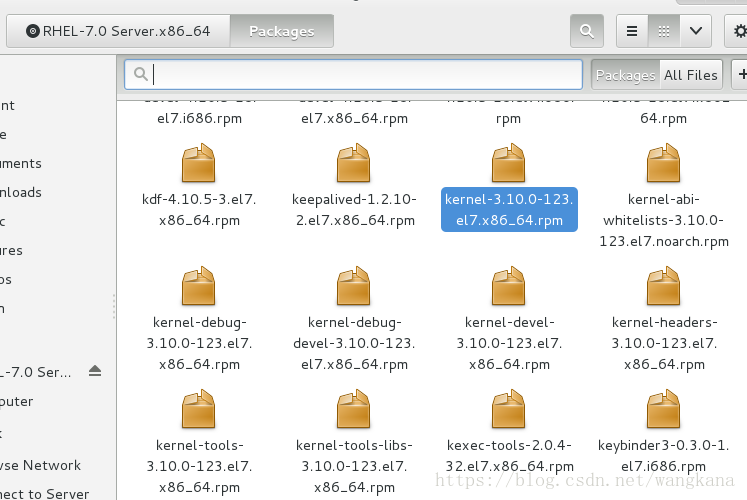
Task: Click the highlighted kernel-3.10.0-123.el7.x86_64.rpm label
Action: [x=509, y=210]
